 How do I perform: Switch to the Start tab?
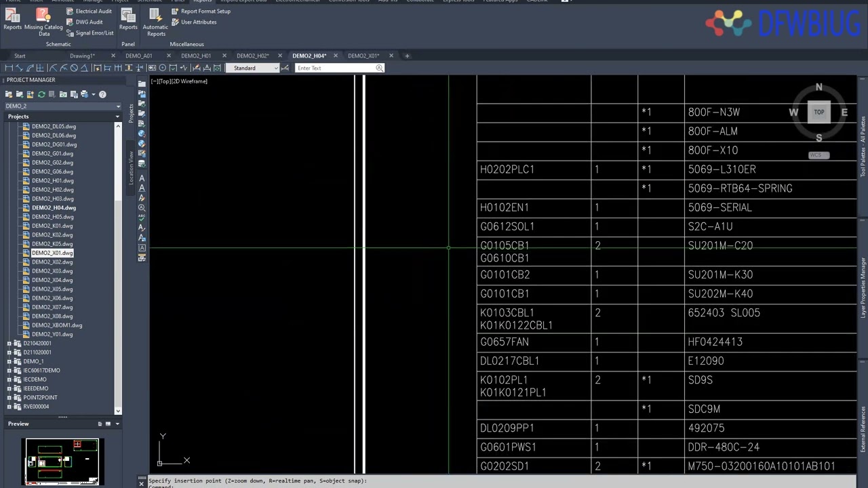pyautogui.click(x=20, y=56)
